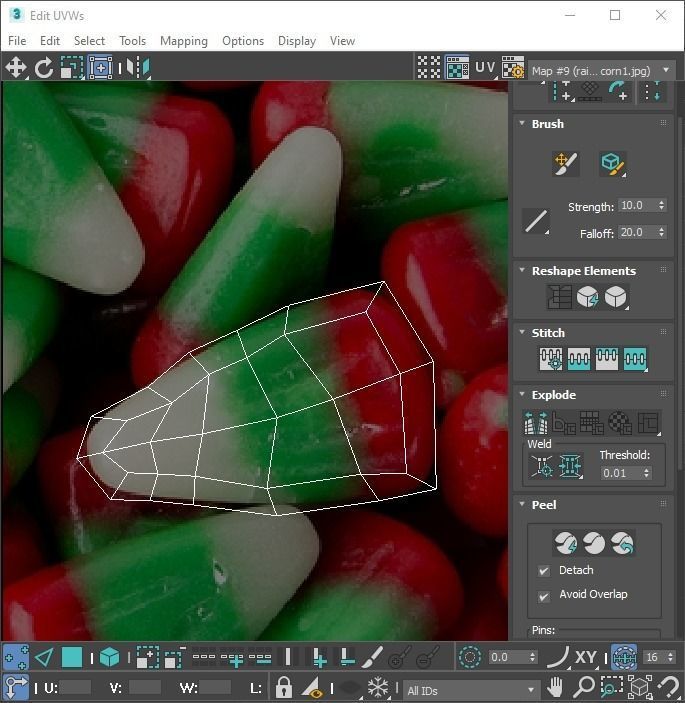Screen dimensions: 685x703
Task: Toggle Peel Mode icon
Action: point(594,542)
